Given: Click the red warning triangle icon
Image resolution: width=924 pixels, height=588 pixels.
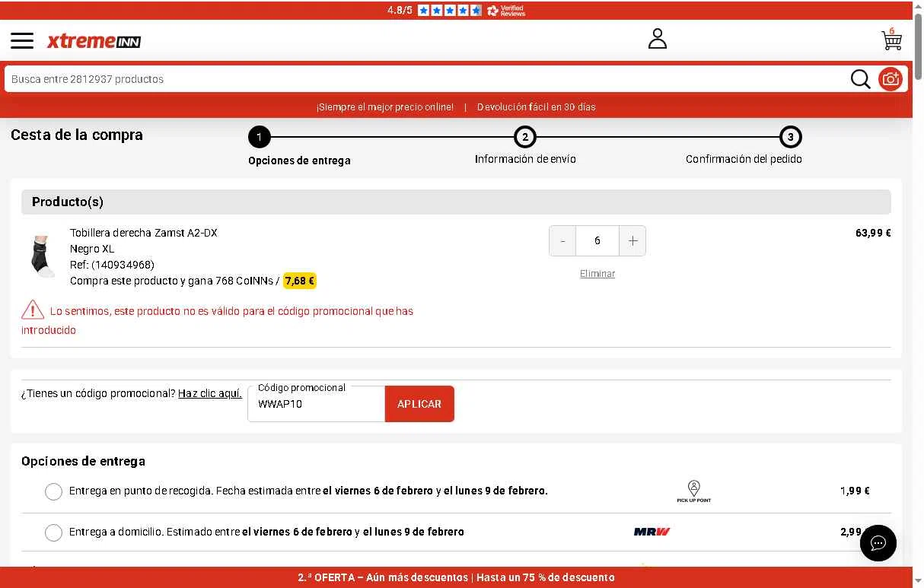Looking at the screenshot, I should pyautogui.click(x=33, y=310).
